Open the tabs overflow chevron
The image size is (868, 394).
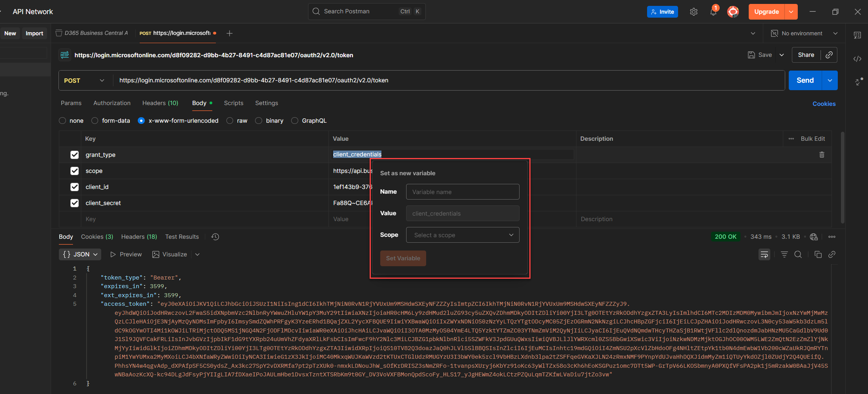[x=753, y=33]
